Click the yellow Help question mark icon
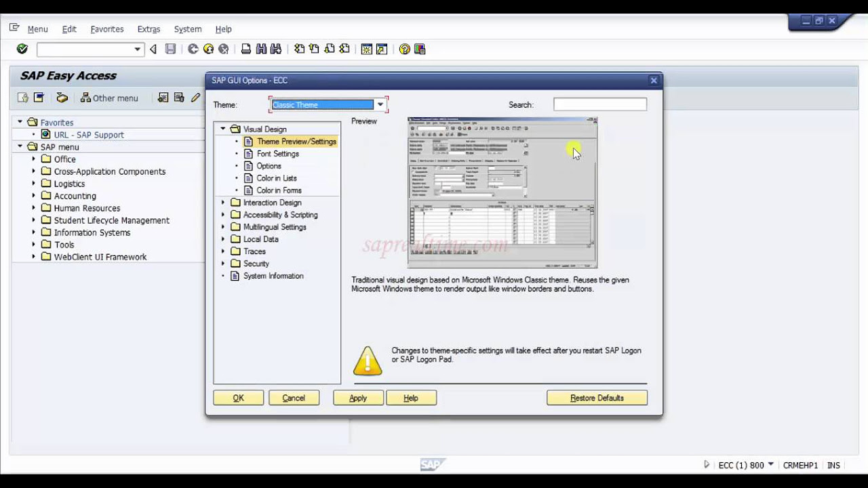Image resolution: width=868 pixels, height=488 pixels. coord(405,49)
